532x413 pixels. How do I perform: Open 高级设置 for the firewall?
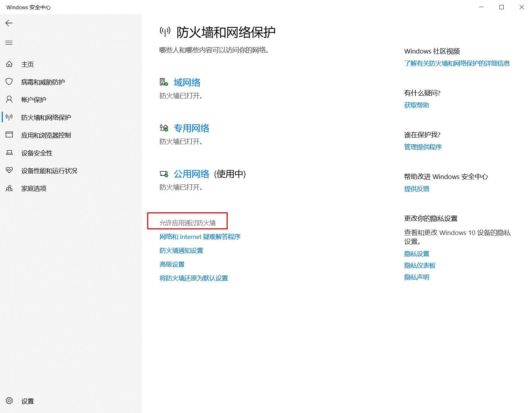point(172,264)
